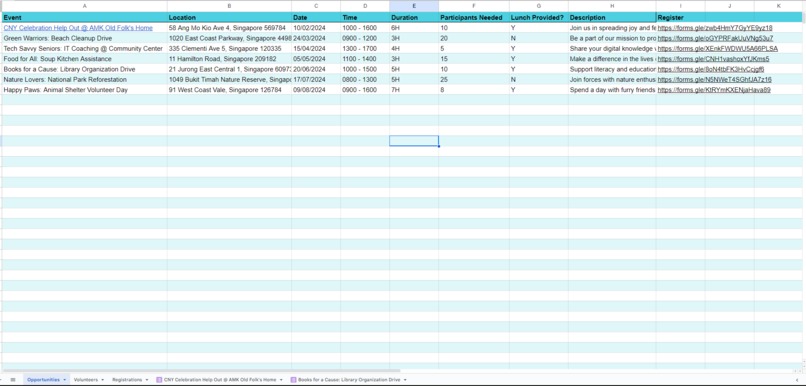Image resolution: width=806 pixels, height=386 pixels.
Task: Select column K header
Action: 779,6
